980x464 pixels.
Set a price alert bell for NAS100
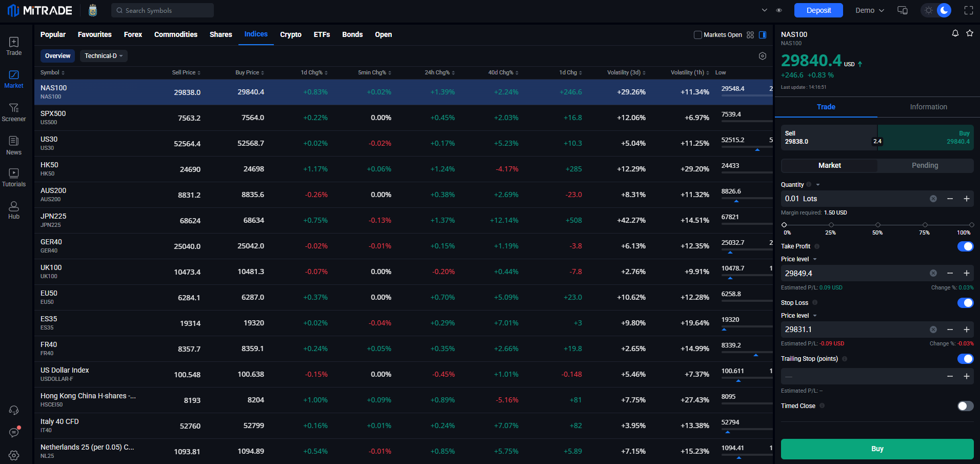pyautogui.click(x=955, y=33)
